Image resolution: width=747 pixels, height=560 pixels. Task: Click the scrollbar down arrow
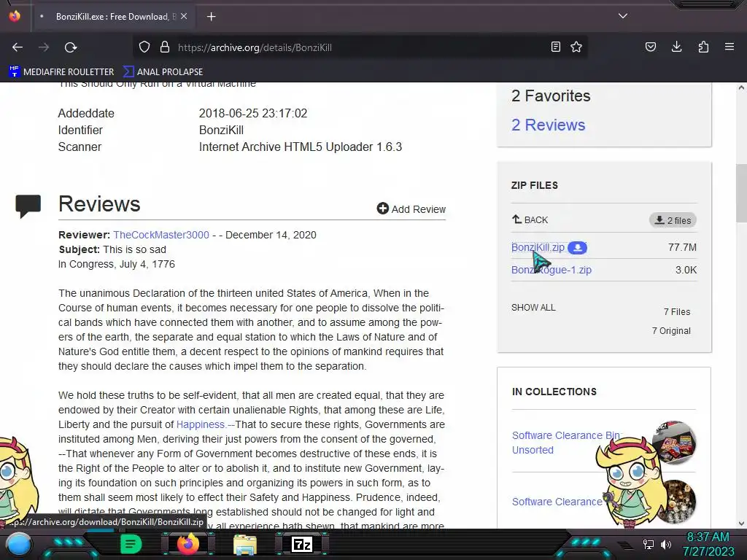point(741,524)
